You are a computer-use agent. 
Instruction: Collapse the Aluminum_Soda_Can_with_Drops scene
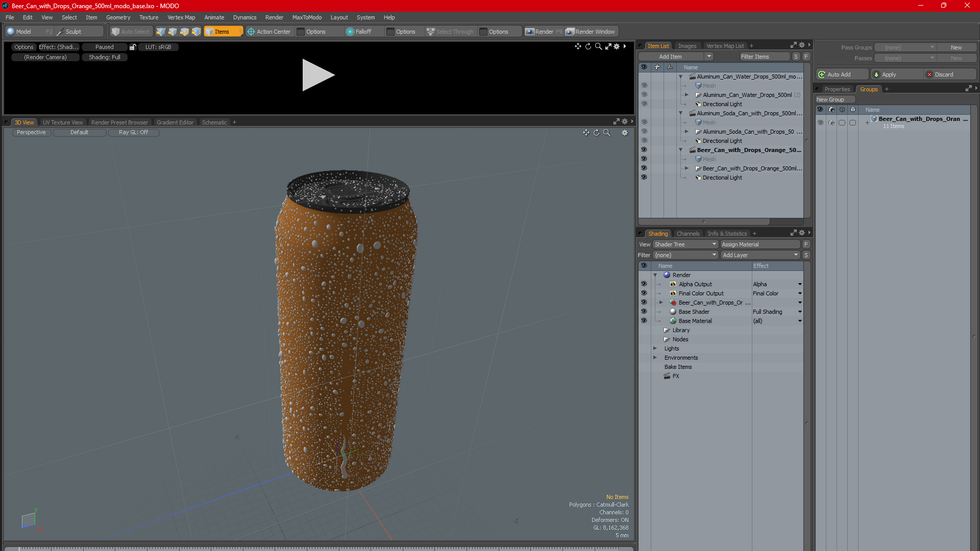point(680,113)
